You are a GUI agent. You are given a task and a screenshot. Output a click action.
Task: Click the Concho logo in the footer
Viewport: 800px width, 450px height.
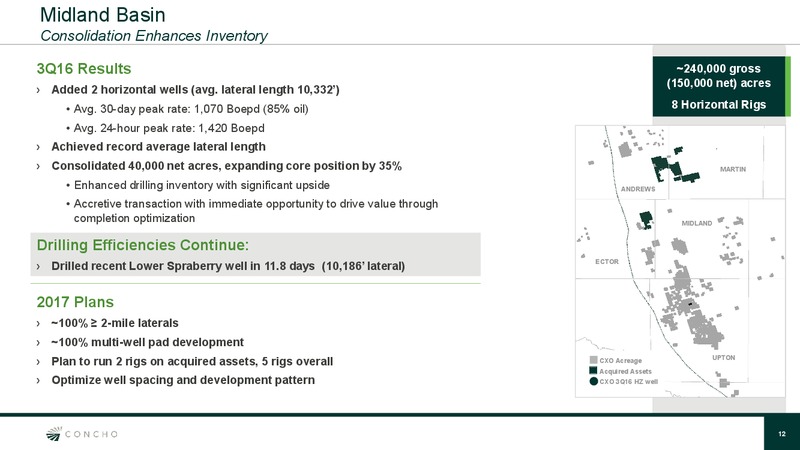[x=82, y=434]
